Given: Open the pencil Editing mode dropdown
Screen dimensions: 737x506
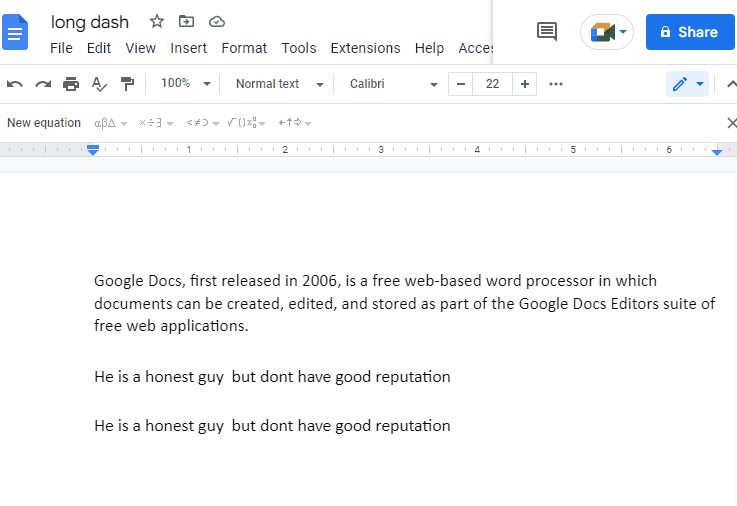Looking at the screenshot, I should [687, 84].
